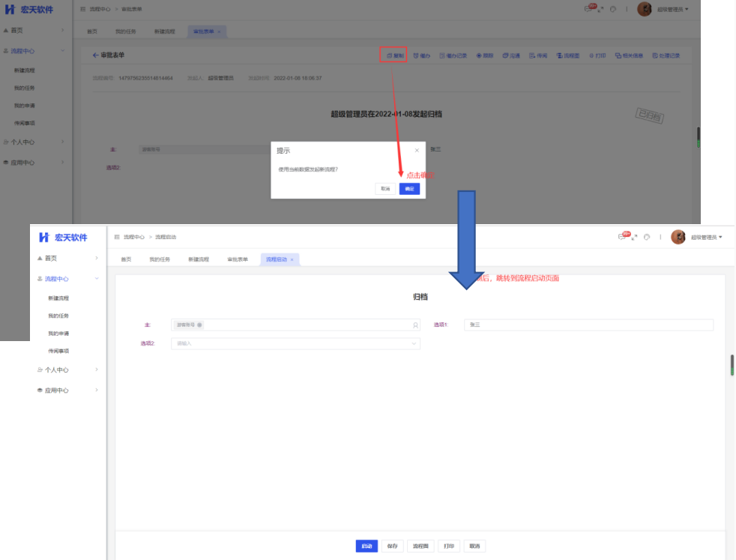
Task: Click 复制 in the upper approval form toolbar
Action: [x=395, y=55]
